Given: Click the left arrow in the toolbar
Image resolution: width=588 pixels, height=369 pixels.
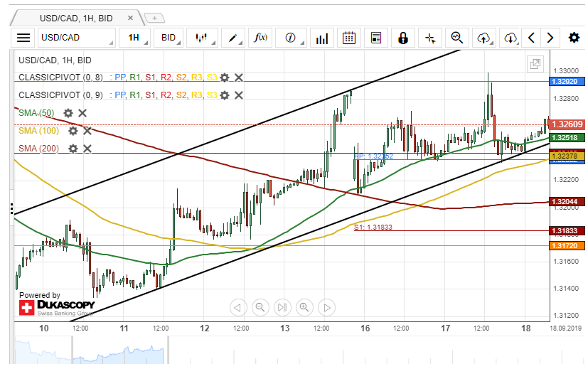Looking at the screenshot, I should tap(531, 38).
